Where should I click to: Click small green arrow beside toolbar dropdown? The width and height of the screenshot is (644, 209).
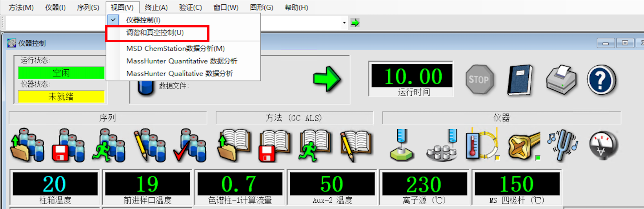click(355, 23)
